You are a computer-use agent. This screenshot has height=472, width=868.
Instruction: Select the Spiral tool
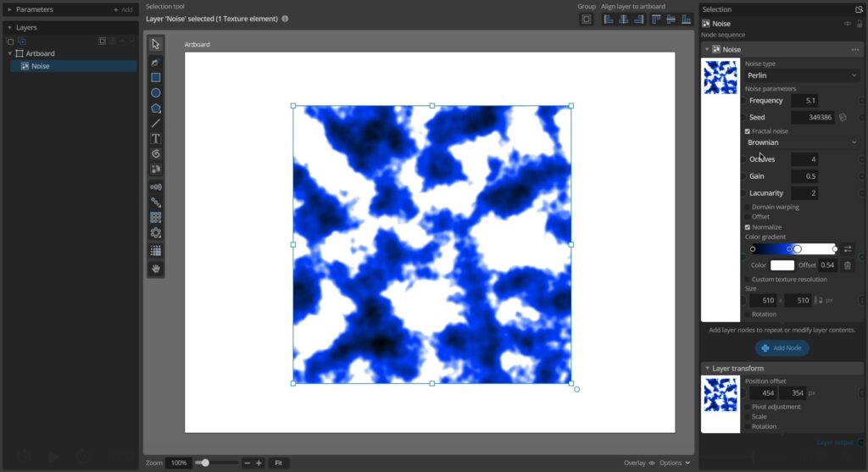[x=156, y=153]
